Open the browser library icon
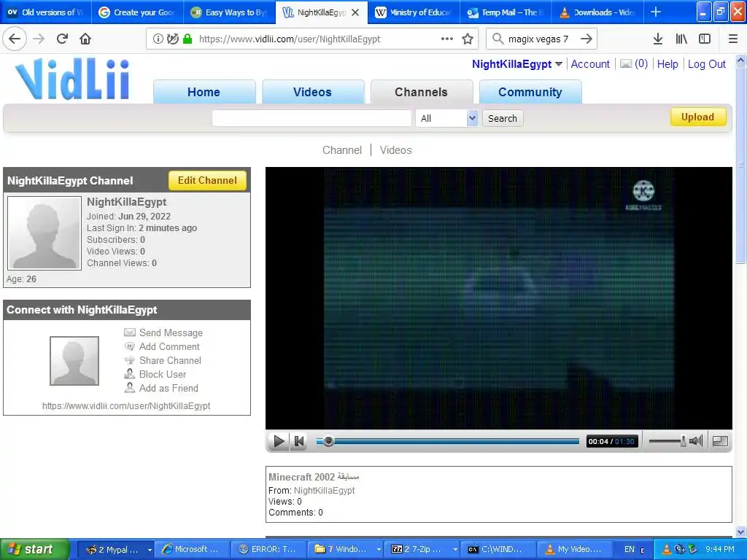 (681, 39)
